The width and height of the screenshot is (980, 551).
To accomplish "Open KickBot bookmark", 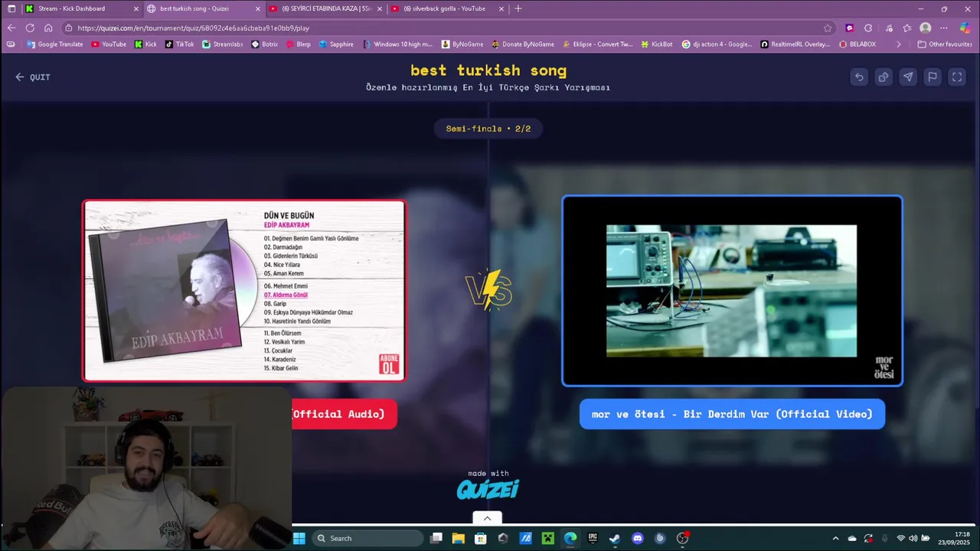I will (x=657, y=44).
